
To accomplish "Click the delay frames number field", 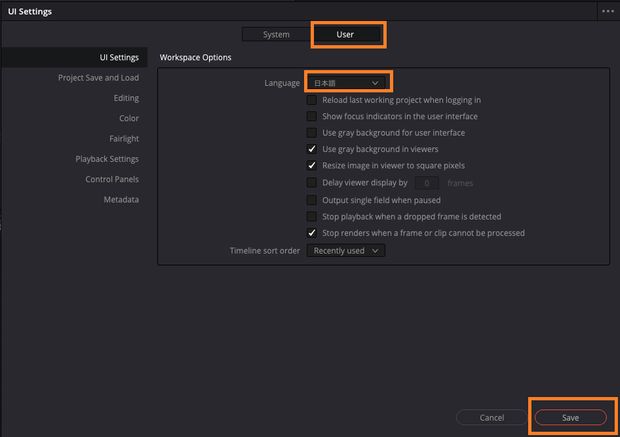I will point(426,183).
